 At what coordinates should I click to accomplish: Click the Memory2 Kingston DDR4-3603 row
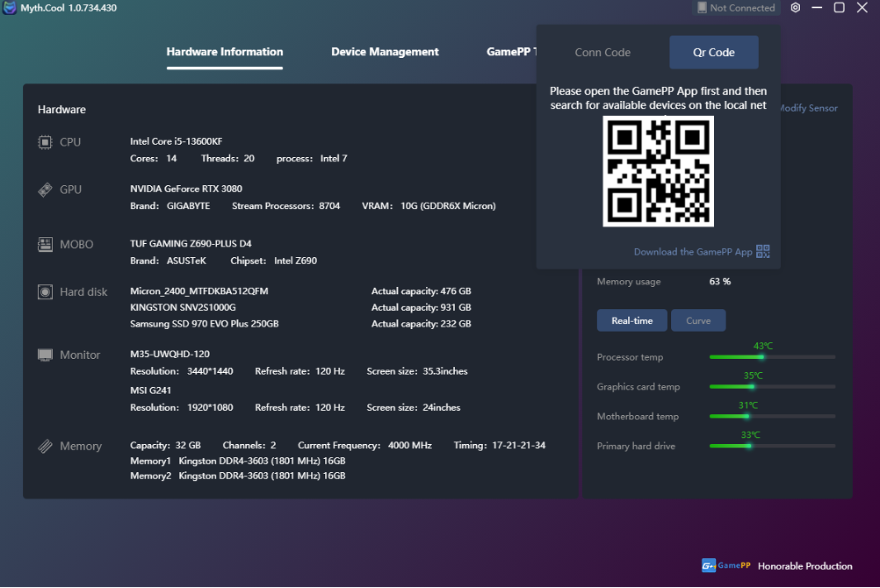(238, 476)
